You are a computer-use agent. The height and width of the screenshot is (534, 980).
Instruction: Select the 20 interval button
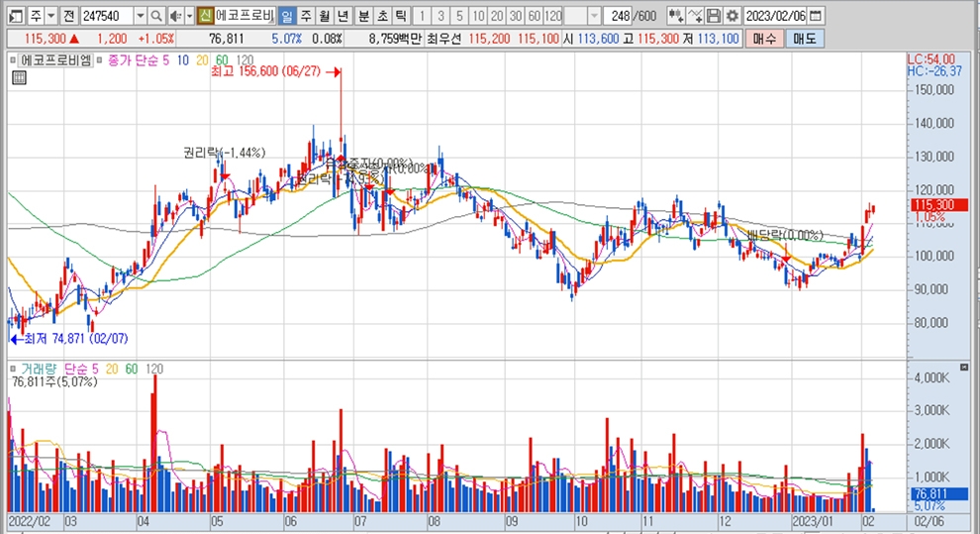tap(497, 16)
